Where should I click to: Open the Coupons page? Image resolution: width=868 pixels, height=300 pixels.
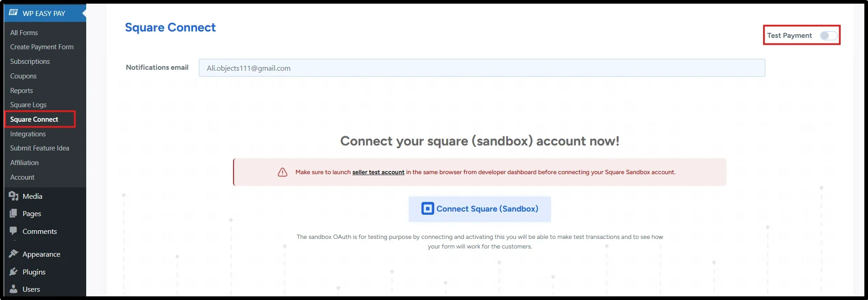(x=23, y=76)
